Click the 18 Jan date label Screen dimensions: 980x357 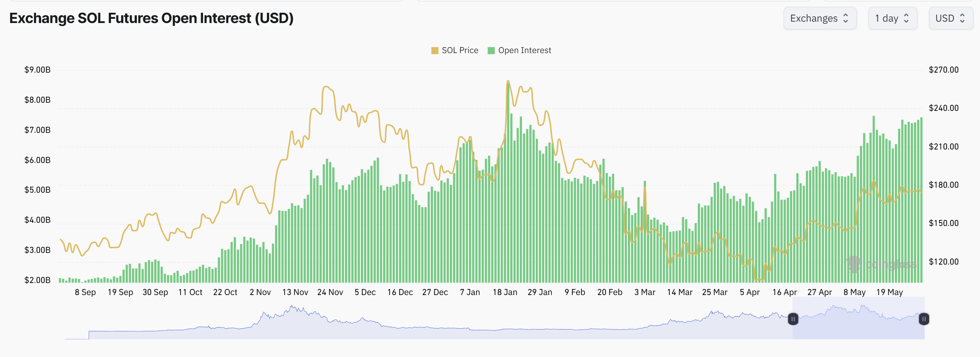point(505,292)
